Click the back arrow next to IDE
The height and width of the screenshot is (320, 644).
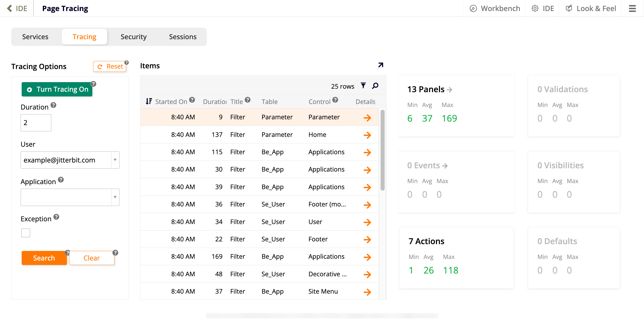[9, 8]
